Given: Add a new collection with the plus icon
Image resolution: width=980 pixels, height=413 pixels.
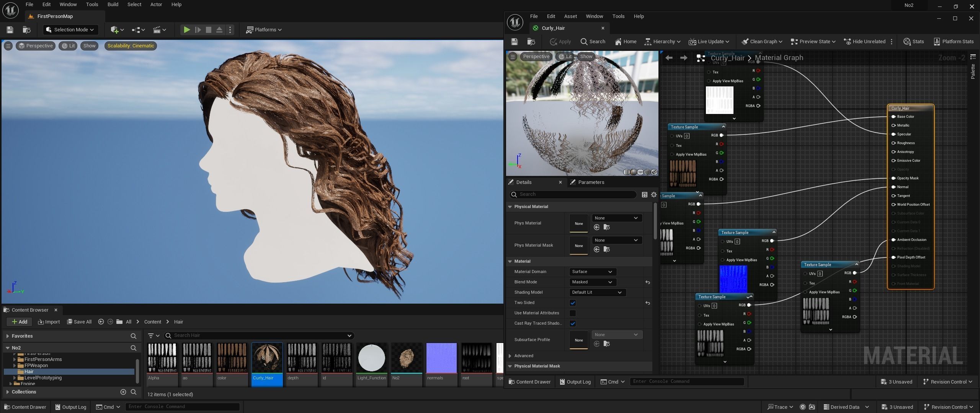Looking at the screenshot, I should [123, 392].
